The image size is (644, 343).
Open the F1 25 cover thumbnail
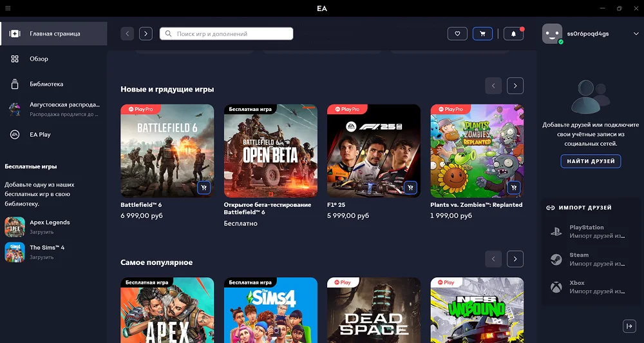(x=374, y=151)
